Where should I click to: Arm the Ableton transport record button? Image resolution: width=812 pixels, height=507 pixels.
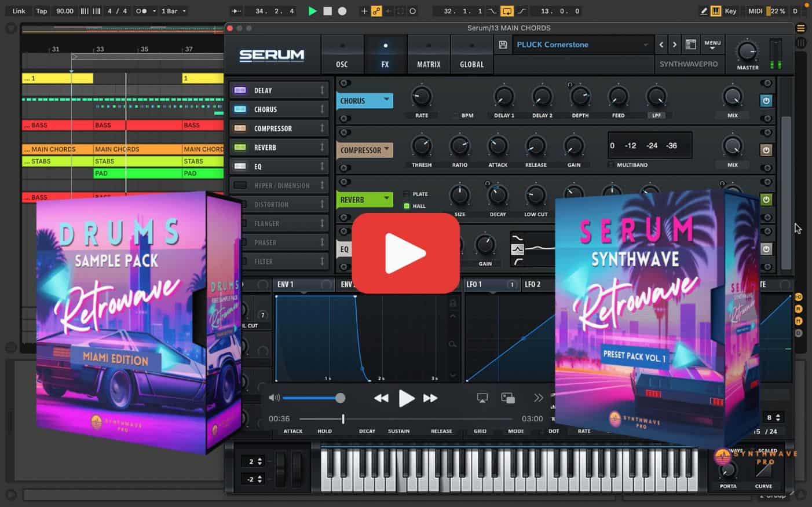pos(342,11)
